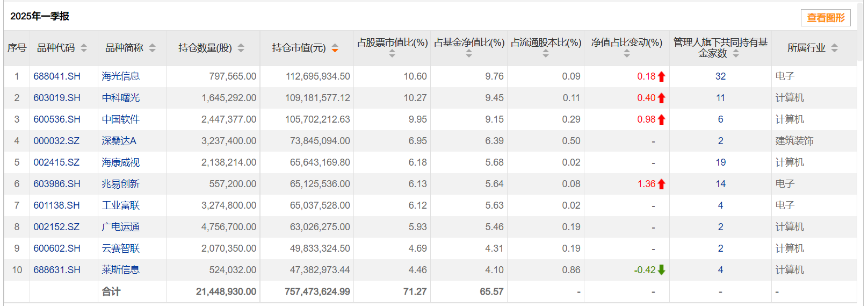Select the 合计 row label
The image size is (868, 306).
(x=111, y=291)
